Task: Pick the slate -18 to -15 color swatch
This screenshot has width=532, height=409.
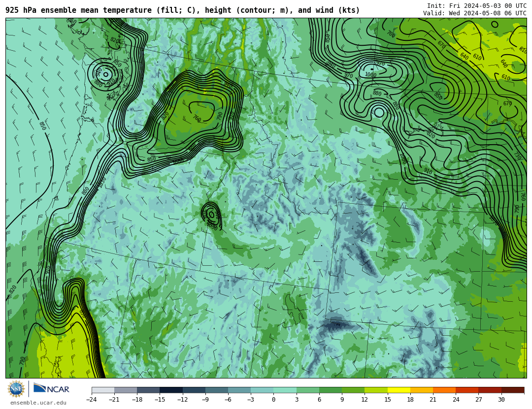Action: 149,390
